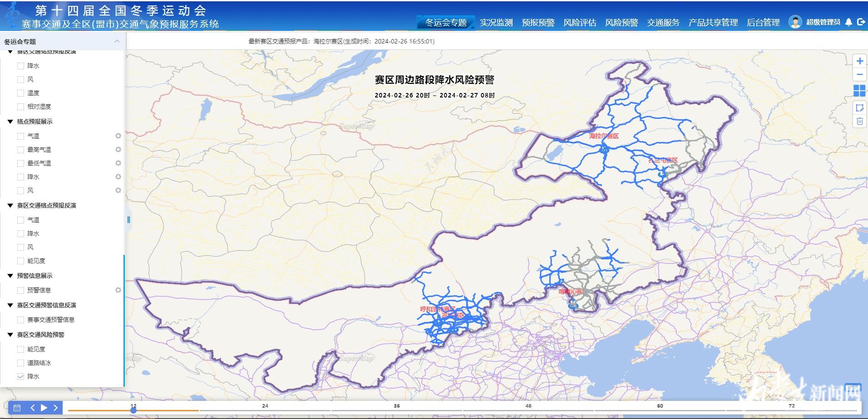Click the map zoom in plus button
This screenshot has height=419, width=868.
[x=859, y=61]
